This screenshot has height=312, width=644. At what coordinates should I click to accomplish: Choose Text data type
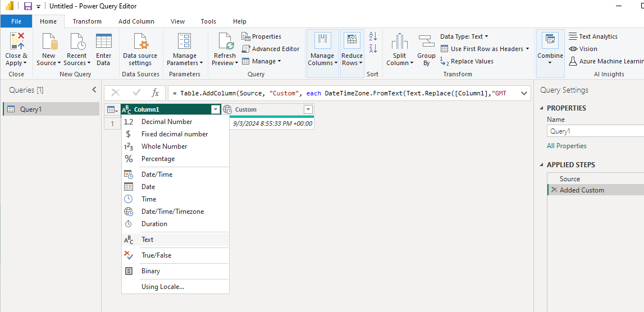click(175, 240)
